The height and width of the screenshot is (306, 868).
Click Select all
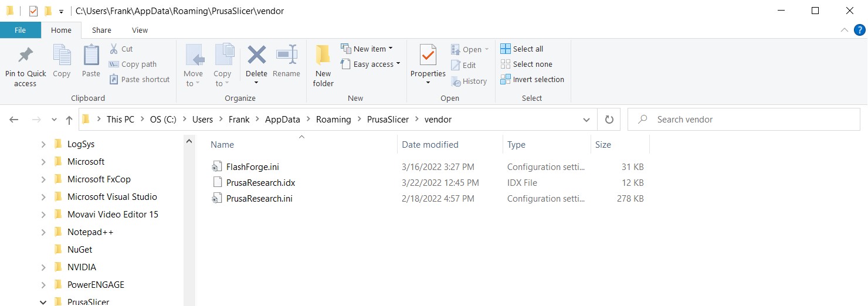pyautogui.click(x=522, y=49)
